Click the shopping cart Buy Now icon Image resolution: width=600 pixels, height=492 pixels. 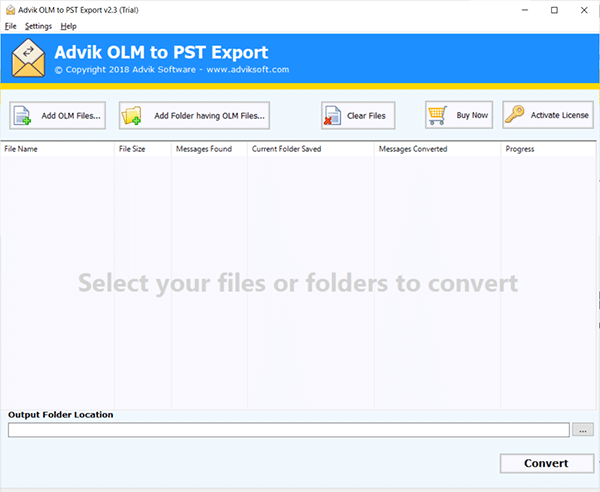[438, 115]
